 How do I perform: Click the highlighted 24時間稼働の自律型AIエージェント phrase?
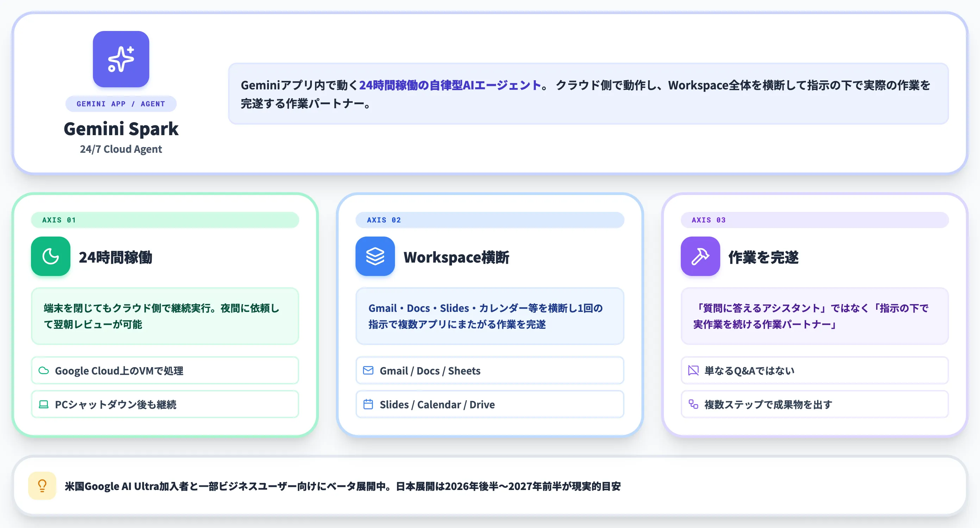(450, 85)
